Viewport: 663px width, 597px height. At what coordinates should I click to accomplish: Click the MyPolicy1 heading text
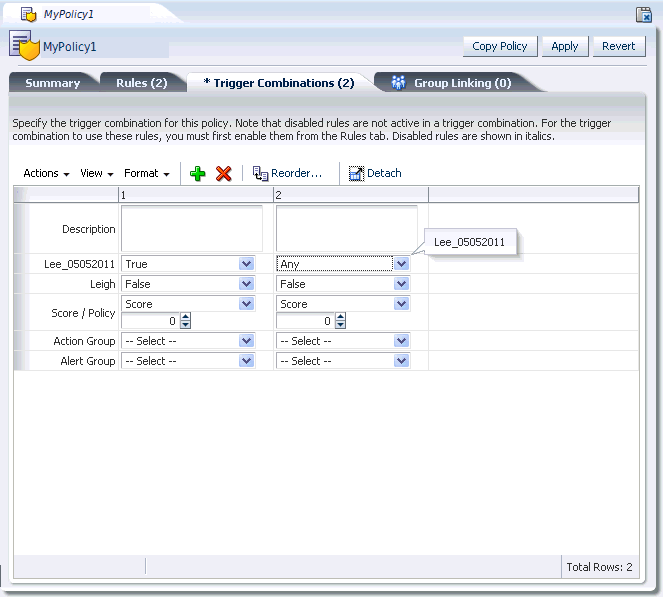pos(70,47)
